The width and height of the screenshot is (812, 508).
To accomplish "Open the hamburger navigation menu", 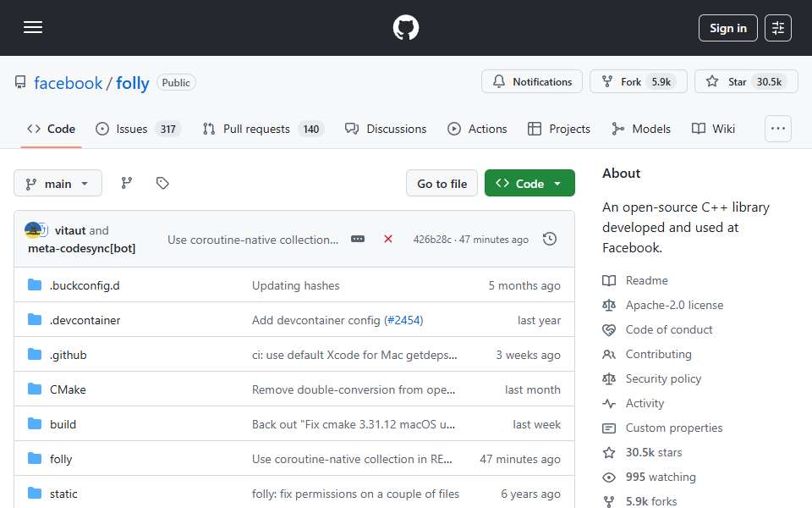I will pyautogui.click(x=33, y=27).
